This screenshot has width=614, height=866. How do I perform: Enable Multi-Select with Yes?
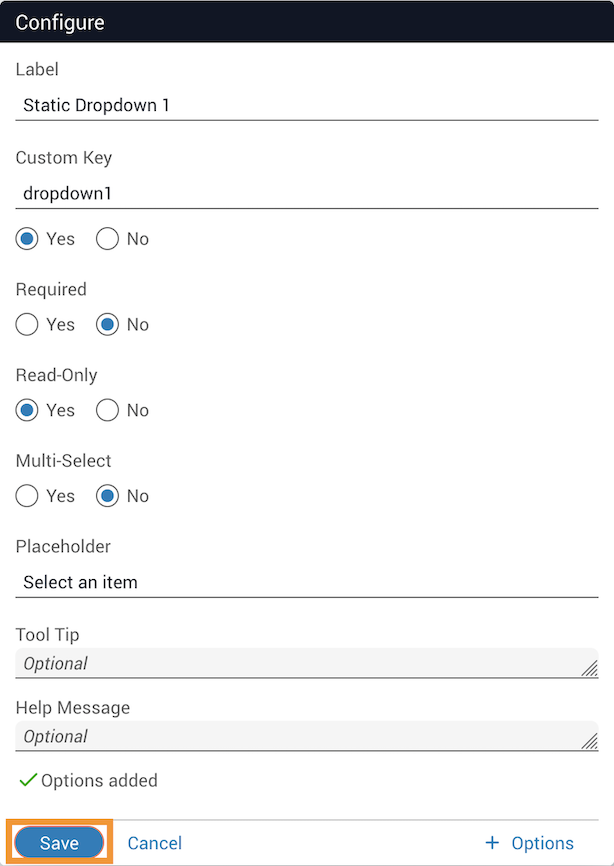tap(28, 496)
